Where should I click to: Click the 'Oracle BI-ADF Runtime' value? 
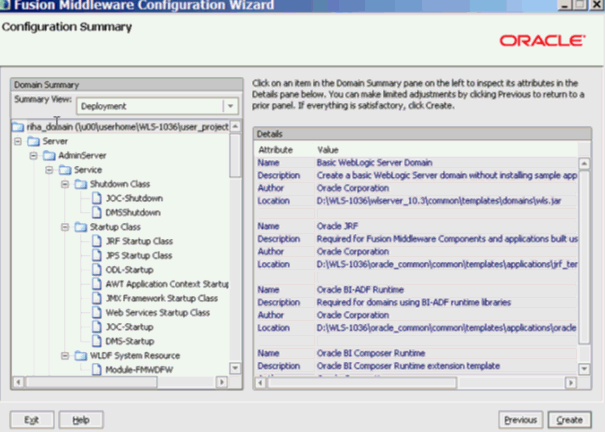pos(360,290)
